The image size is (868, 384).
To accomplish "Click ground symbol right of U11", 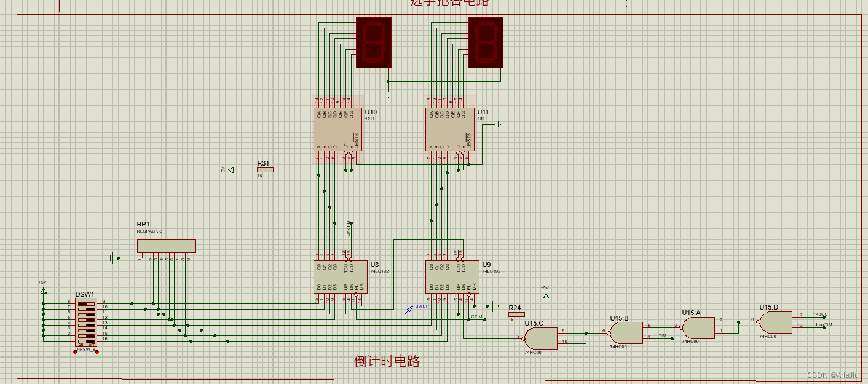I will (x=498, y=125).
